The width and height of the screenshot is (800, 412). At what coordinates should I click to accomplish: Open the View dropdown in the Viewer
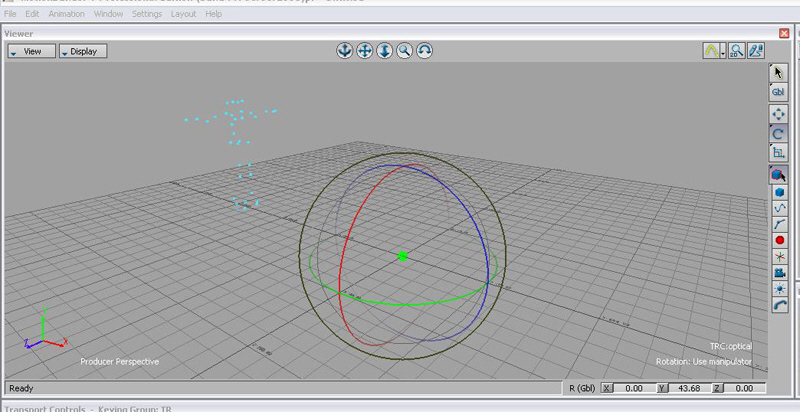coord(30,51)
